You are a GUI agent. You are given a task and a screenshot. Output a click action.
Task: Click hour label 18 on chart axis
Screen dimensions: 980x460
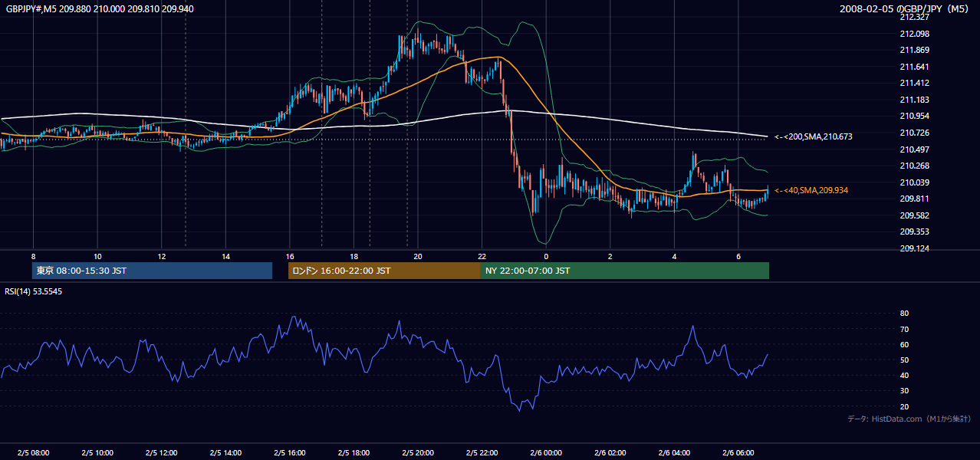354,256
